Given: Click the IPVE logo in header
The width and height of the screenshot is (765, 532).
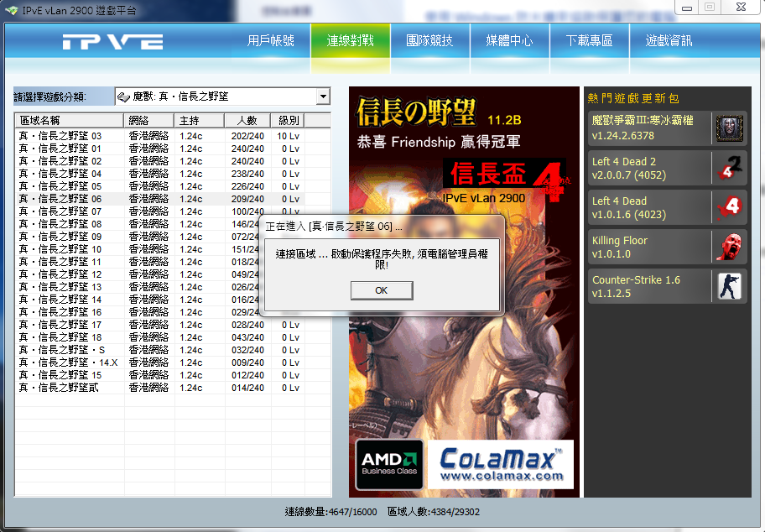Looking at the screenshot, I should 112,41.
